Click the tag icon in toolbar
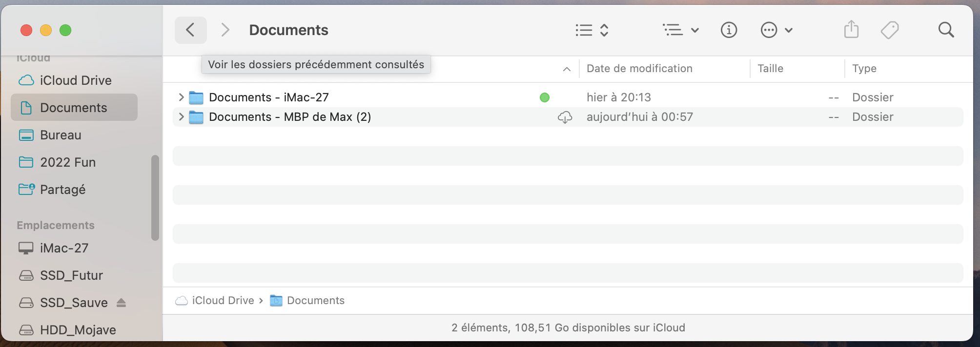 tap(890, 30)
